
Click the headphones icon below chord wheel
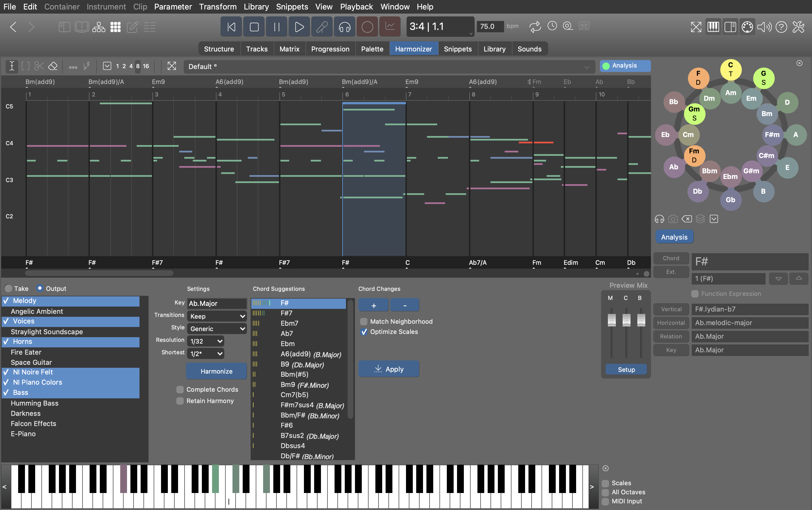(659, 219)
